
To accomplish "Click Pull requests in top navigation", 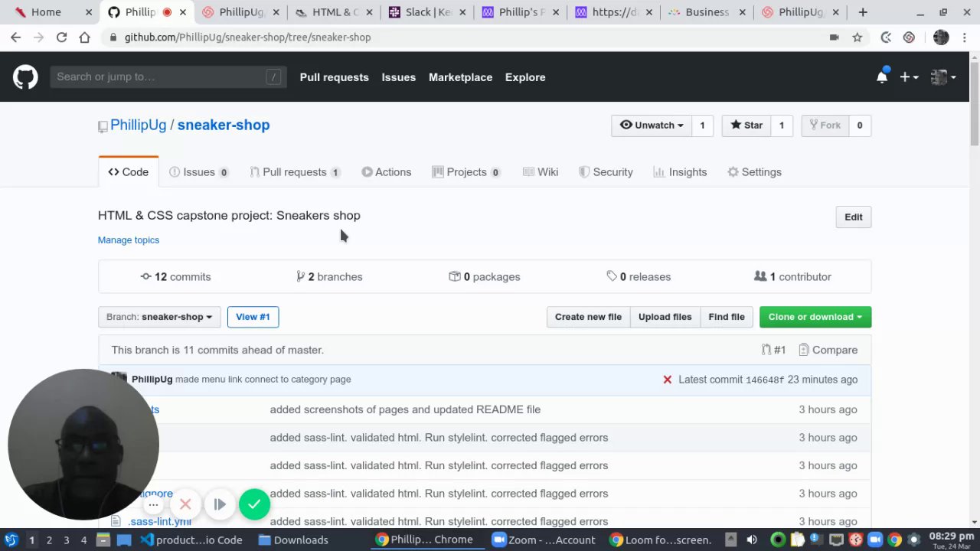I will (334, 77).
